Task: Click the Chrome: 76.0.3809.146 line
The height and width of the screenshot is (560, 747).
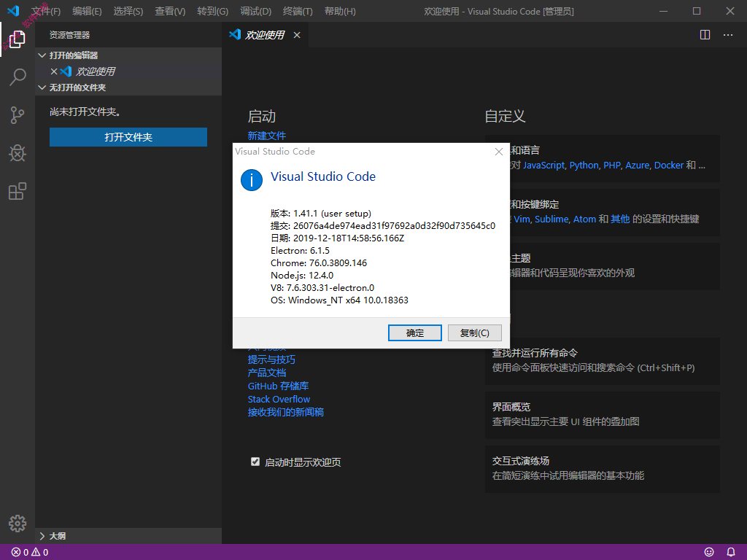Action: [x=319, y=262]
